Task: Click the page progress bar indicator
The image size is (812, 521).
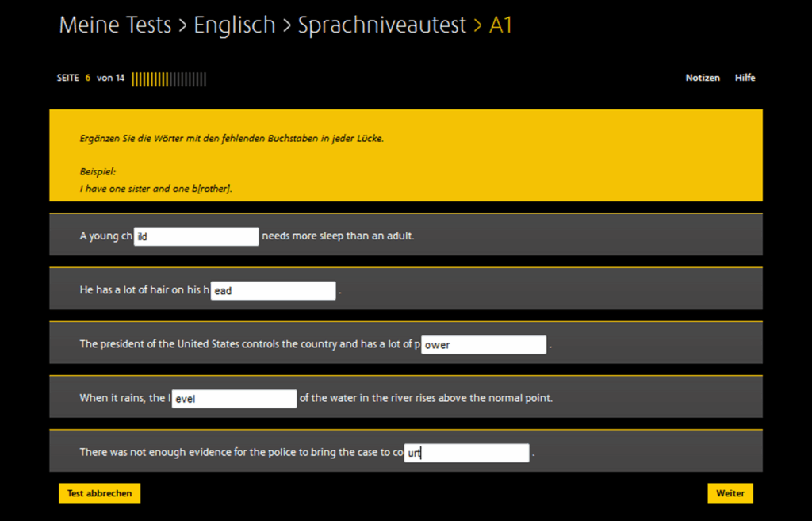Action: tap(169, 79)
